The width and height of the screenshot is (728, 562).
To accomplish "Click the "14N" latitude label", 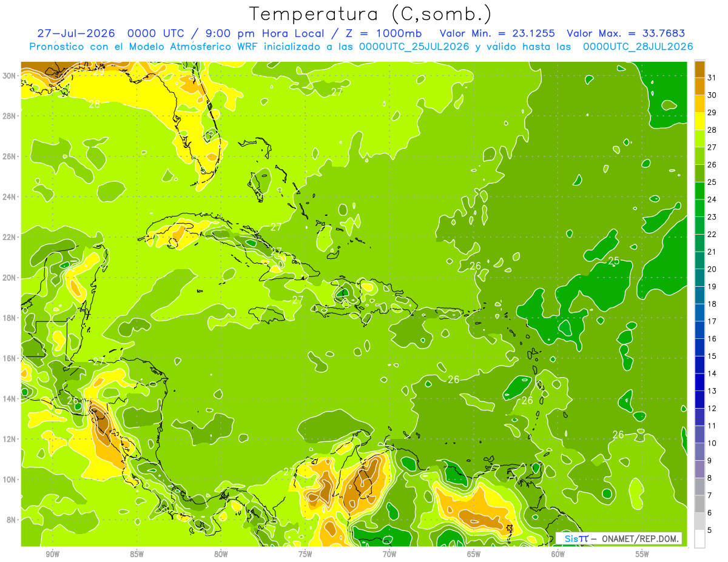I will 10,398.
